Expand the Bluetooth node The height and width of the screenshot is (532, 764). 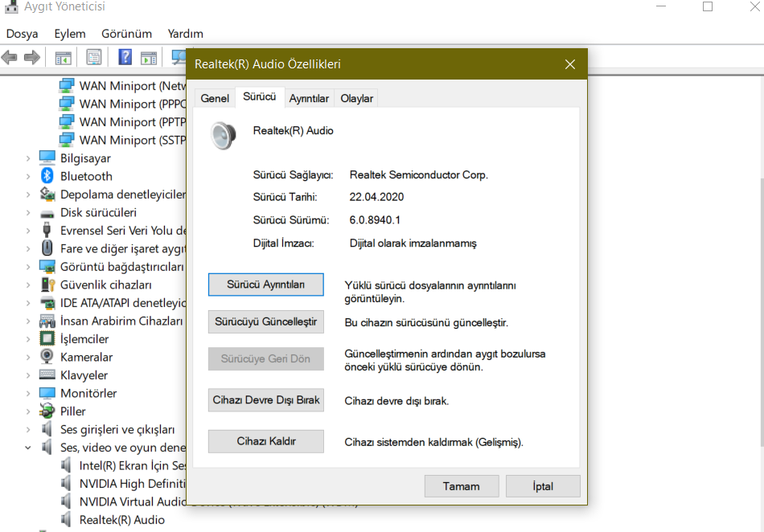click(x=28, y=176)
